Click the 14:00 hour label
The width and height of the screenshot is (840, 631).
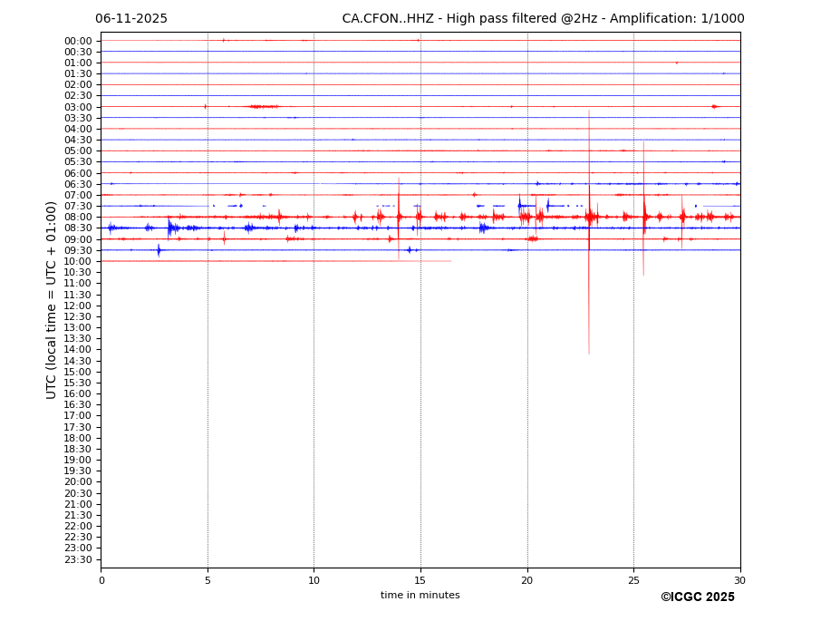(x=78, y=350)
